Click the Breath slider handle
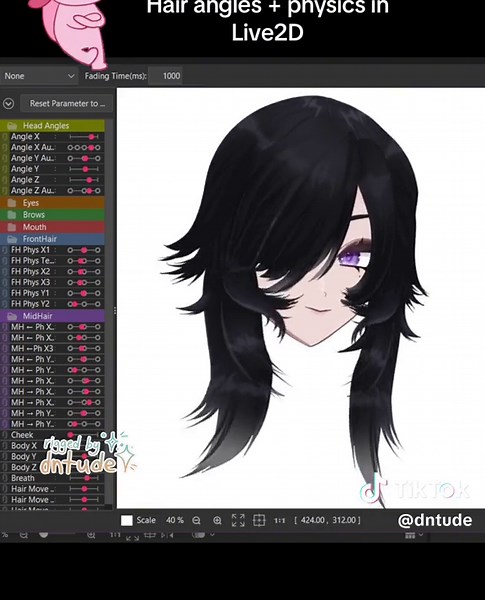 [87, 478]
